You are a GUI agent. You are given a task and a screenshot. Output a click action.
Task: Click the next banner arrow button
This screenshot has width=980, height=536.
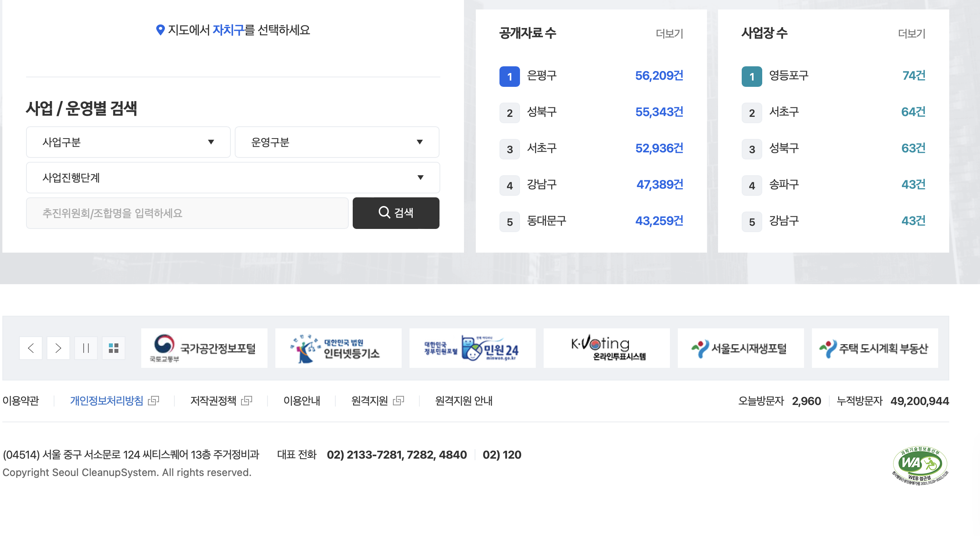tap(58, 348)
